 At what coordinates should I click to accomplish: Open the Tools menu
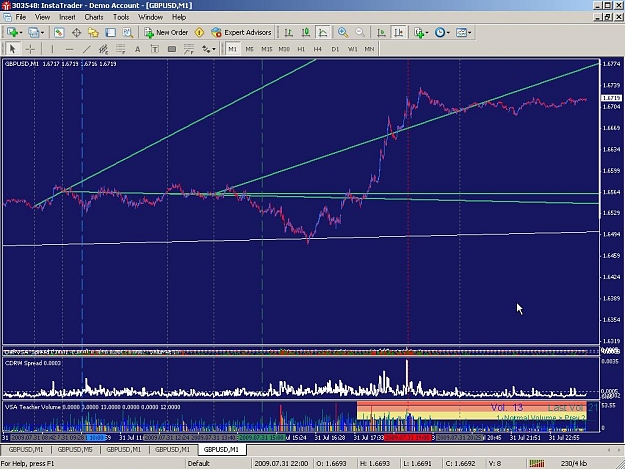click(121, 17)
